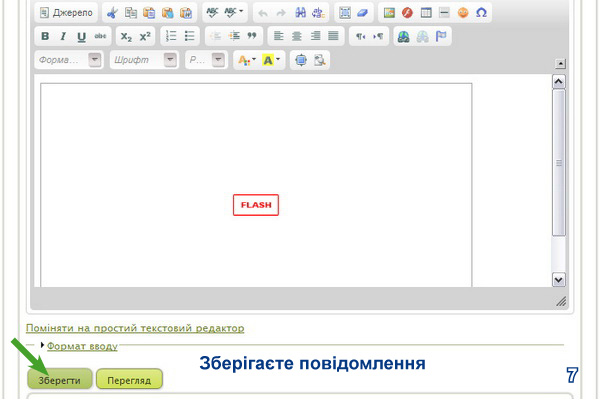Click the Джерело (Source) button
This screenshot has height=400, width=600.
(x=65, y=13)
